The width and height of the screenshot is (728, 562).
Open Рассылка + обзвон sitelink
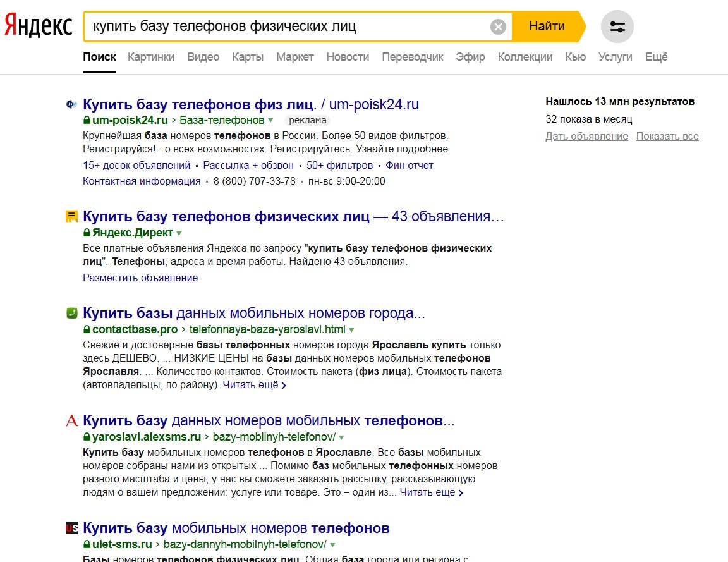pos(248,166)
